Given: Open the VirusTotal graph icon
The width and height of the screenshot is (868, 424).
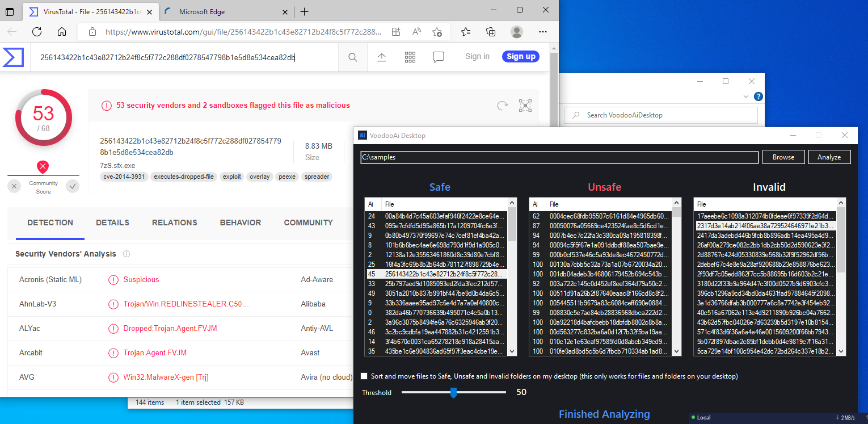Looking at the screenshot, I should tap(525, 106).
